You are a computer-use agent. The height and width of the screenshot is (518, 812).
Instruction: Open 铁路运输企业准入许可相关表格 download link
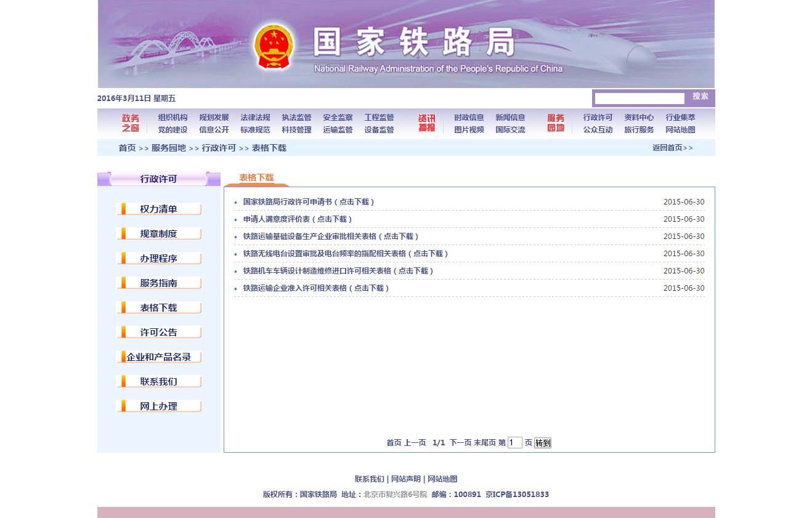click(316, 288)
